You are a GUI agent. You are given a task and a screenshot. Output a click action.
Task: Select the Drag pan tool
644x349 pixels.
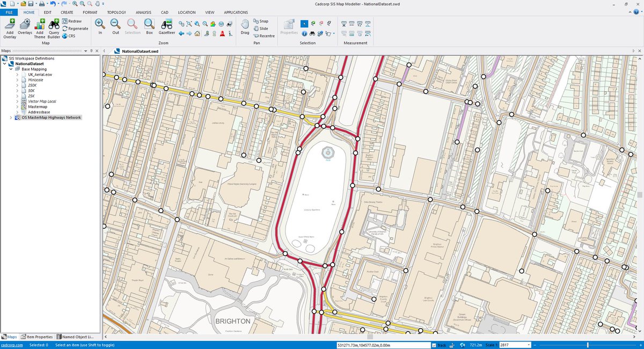[245, 27]
